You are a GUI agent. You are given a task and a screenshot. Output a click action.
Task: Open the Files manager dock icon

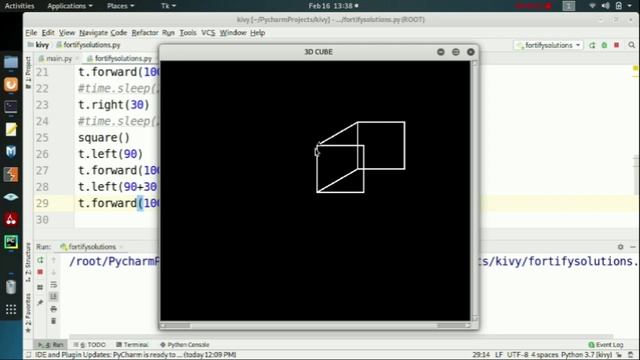tap(11, 62)
